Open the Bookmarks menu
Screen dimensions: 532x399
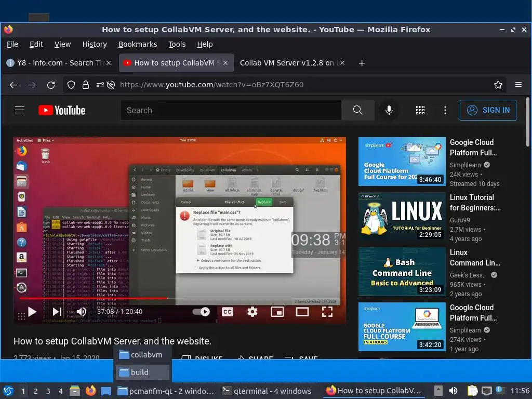tap(138, 45)
